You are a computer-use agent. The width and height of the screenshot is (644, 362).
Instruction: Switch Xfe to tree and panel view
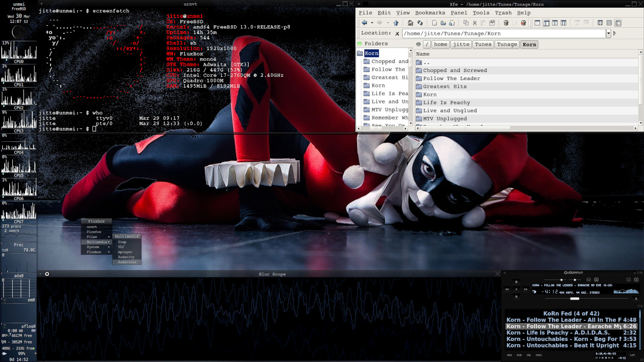tap(546, 23)
